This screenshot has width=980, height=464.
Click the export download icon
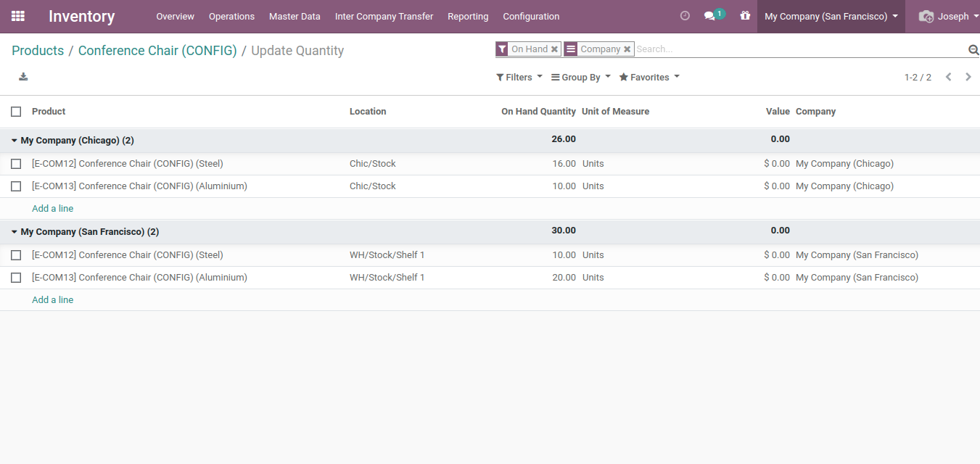(23, 77)
